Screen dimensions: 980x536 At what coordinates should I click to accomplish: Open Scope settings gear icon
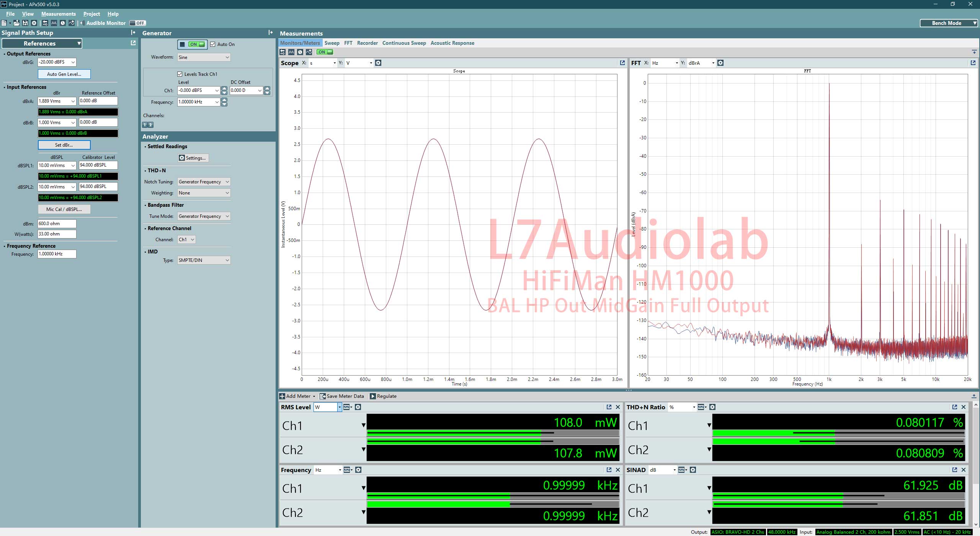pos(378,63)
